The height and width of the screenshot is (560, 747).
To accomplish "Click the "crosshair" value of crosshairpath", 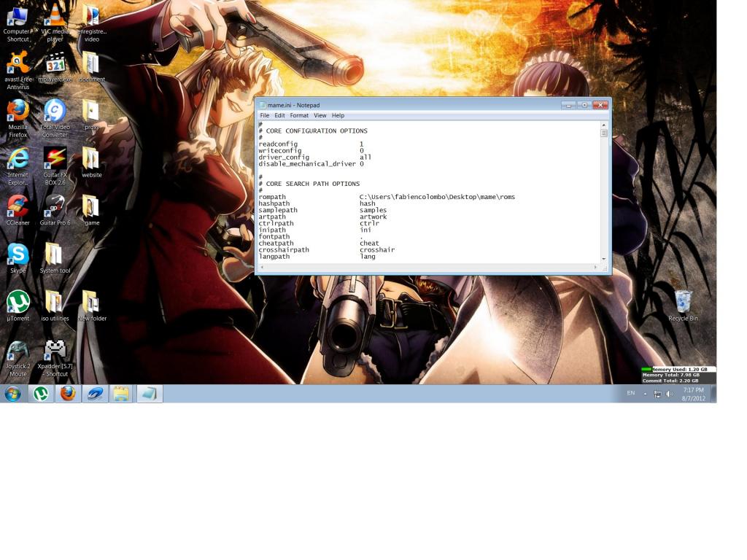I will click(377, 249).
